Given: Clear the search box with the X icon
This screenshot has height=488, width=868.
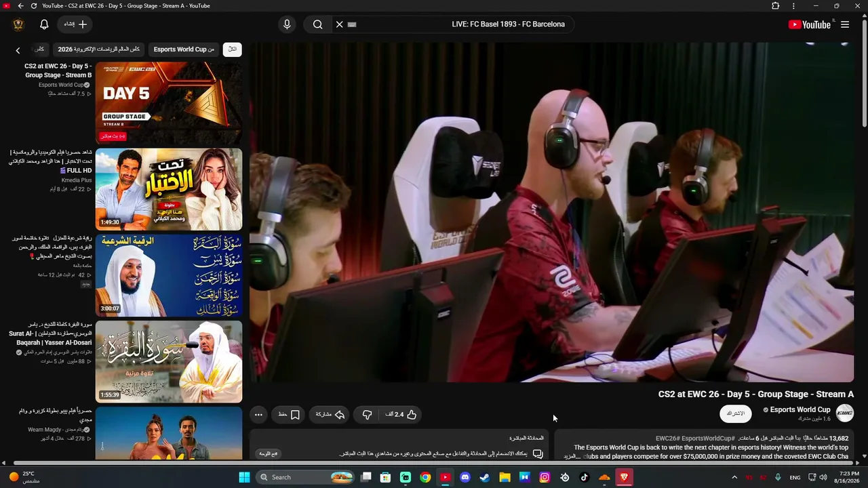Looking at the screenshot, I should tap(340, 24).
